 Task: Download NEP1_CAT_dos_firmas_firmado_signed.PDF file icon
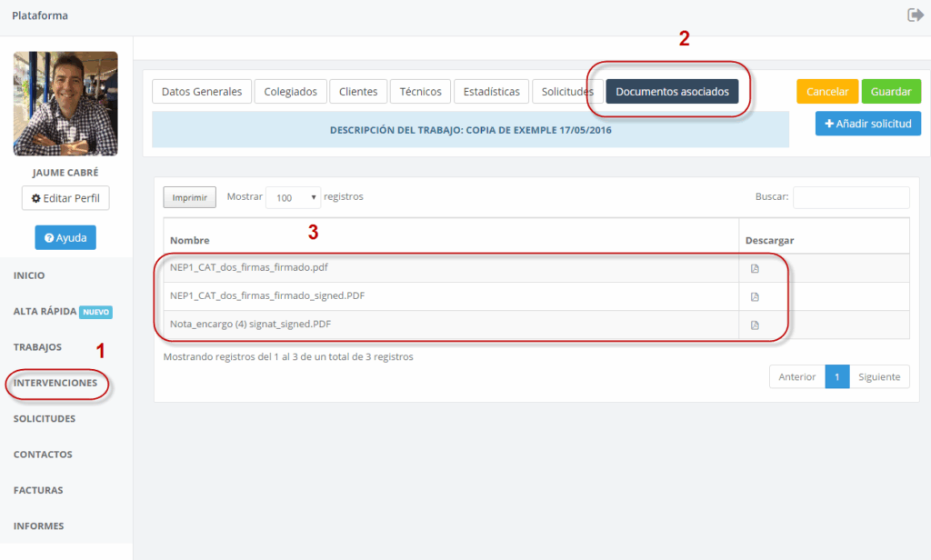(x=755, y=296)
